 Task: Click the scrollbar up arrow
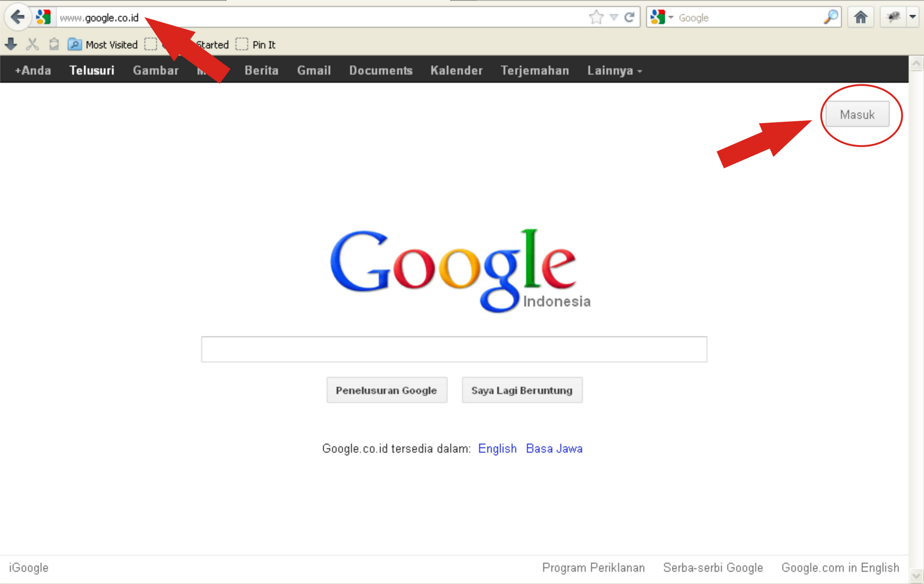[916, 64]
